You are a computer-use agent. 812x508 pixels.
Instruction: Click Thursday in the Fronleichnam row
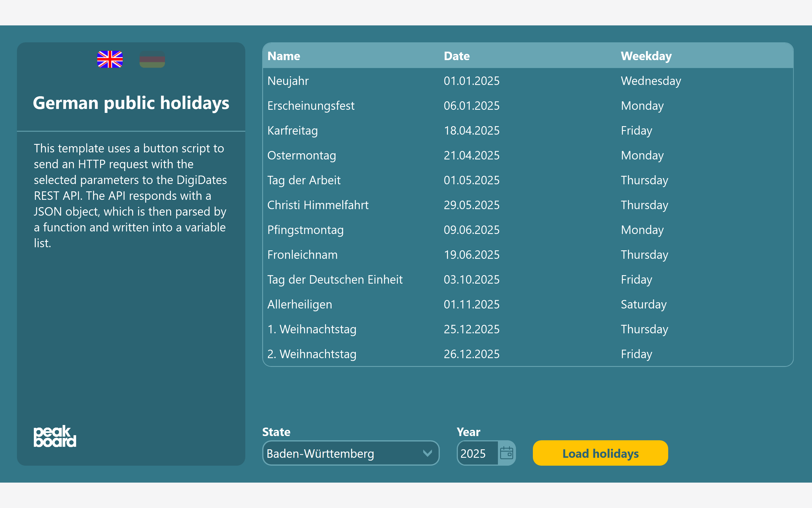[644, 255]
